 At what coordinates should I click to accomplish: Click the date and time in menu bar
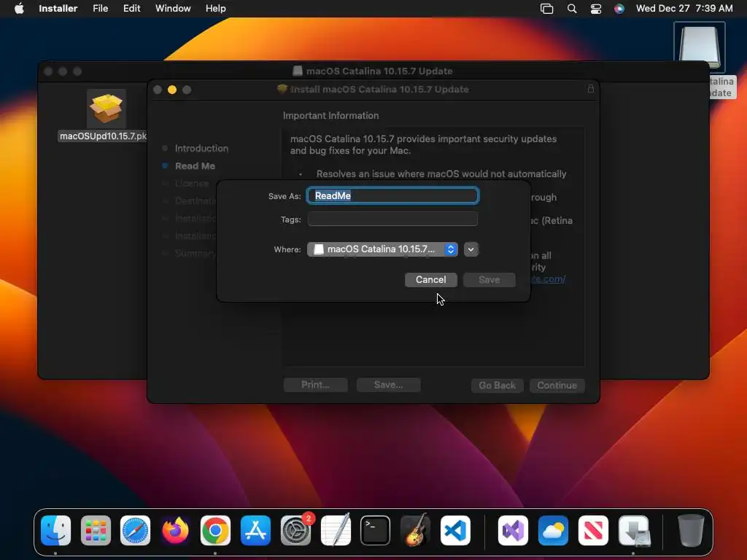[x=684, y=8]
